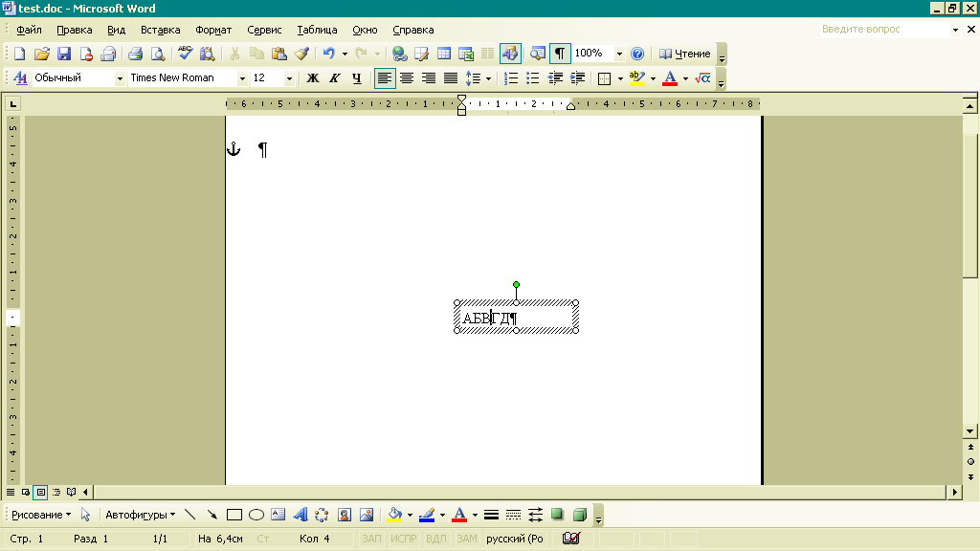This screenshot has height=551, width=980.
Task: Select the Rectangle drawing tool
Action: click(234, 515)
